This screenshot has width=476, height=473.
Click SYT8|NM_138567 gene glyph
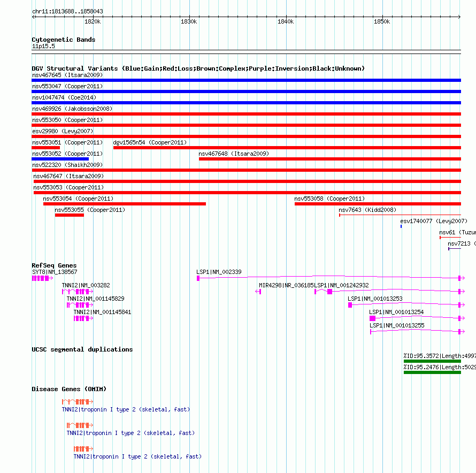[42, 278]
